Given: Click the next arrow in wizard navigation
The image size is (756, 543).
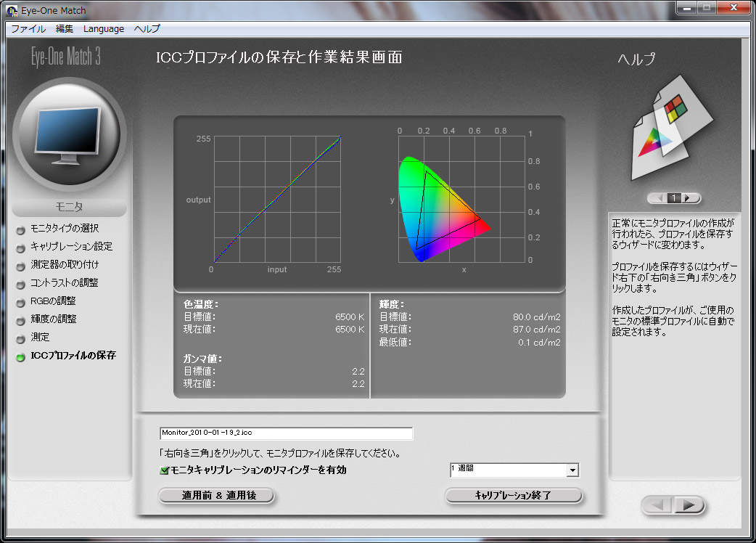Looking at the screenshot, I should pyautogui.click(x=690, y=505).
